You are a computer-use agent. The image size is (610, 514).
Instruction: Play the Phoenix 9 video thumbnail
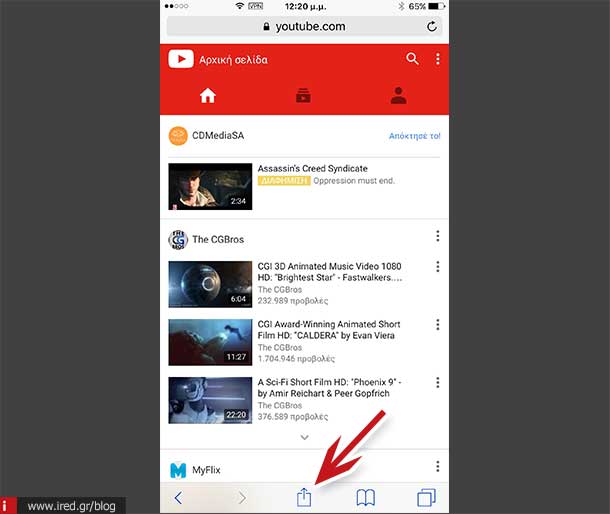point(210,400)
